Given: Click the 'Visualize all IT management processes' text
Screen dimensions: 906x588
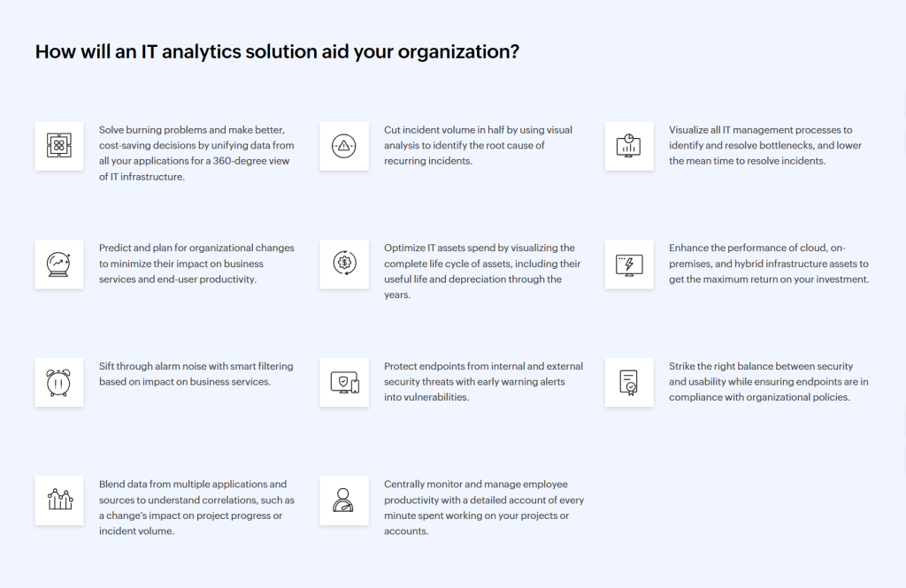Looking at the screenshot, I should (765, 146).
